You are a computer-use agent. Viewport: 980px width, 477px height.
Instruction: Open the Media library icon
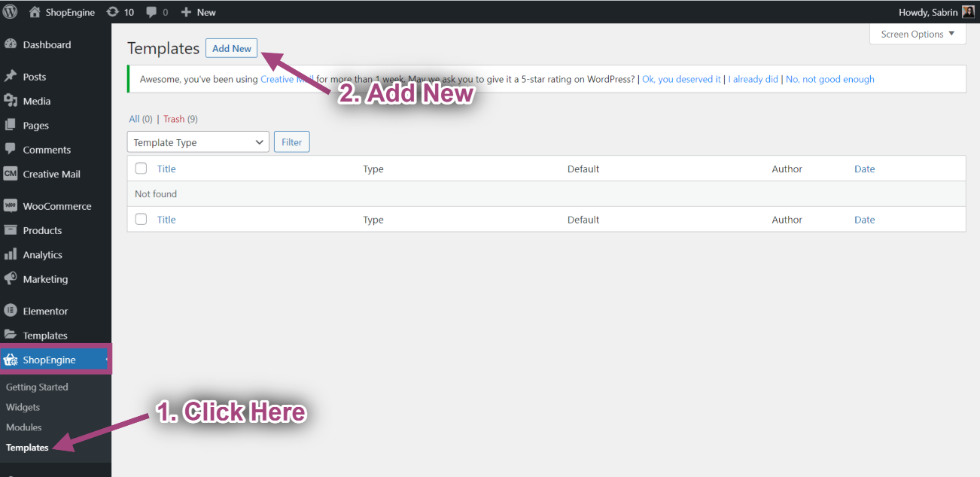(11, 101)
